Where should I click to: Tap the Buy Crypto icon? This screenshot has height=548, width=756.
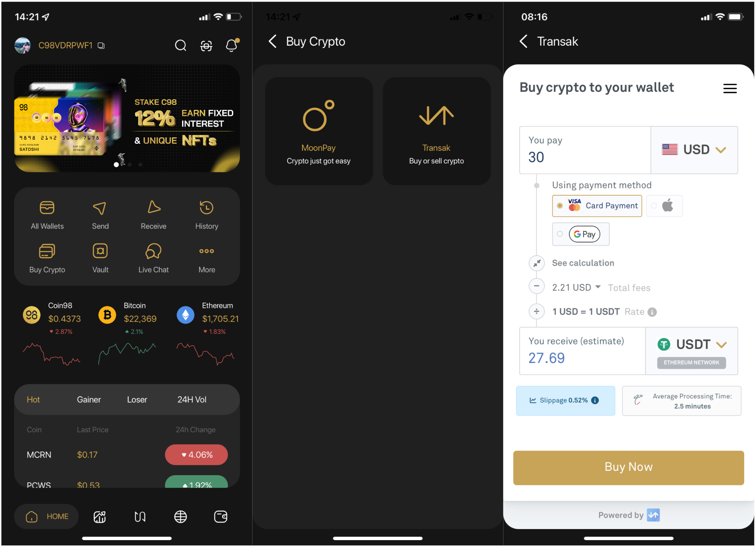[x=47, y=253]
